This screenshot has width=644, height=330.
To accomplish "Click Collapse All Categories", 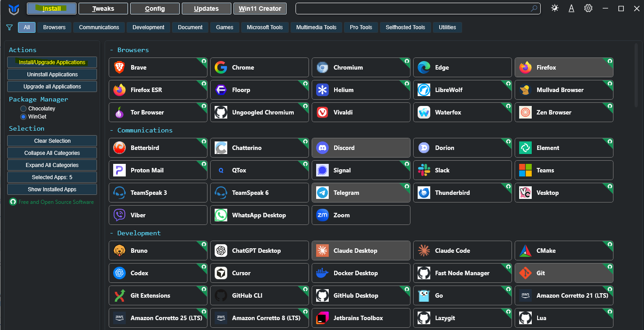I will 52,153.
